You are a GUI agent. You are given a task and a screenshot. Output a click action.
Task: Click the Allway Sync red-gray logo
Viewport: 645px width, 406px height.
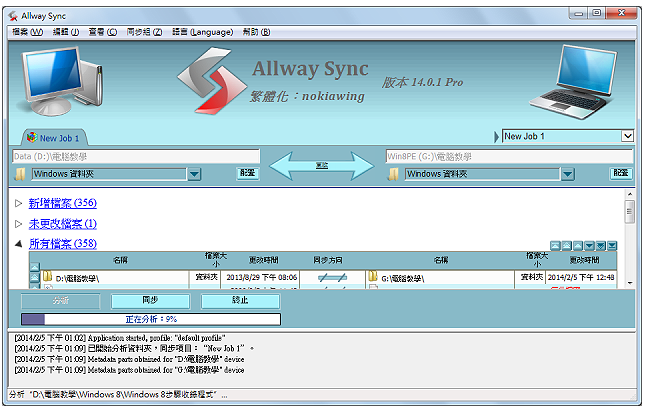(x=211, y=81)
